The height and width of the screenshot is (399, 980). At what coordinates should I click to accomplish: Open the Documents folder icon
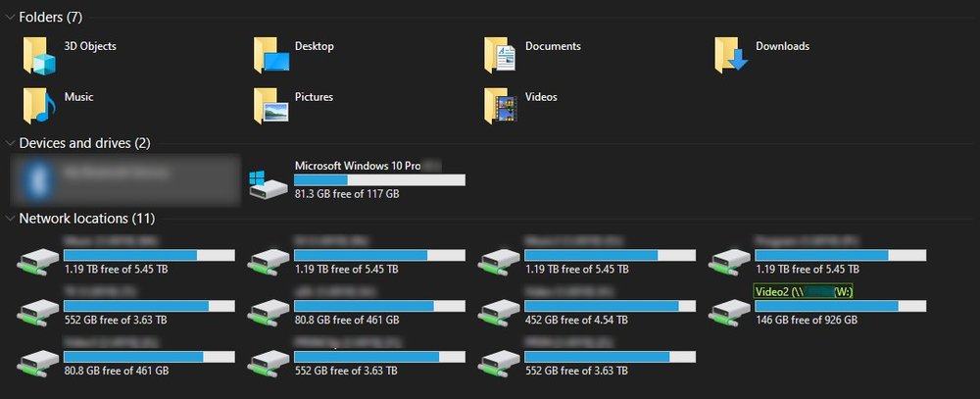(501, 55)
